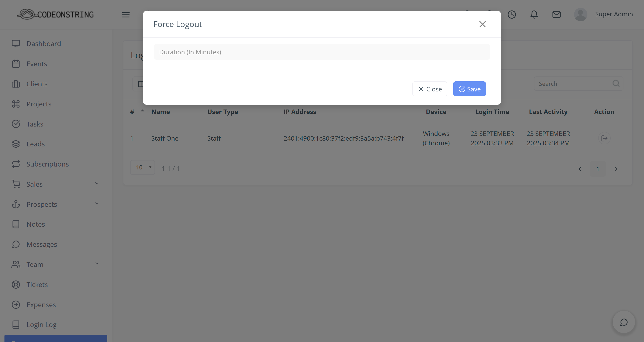The height and width of the screenshot is (342, 644).
Task: Expand the Sales menu chevron
Action: coord(97,184)
